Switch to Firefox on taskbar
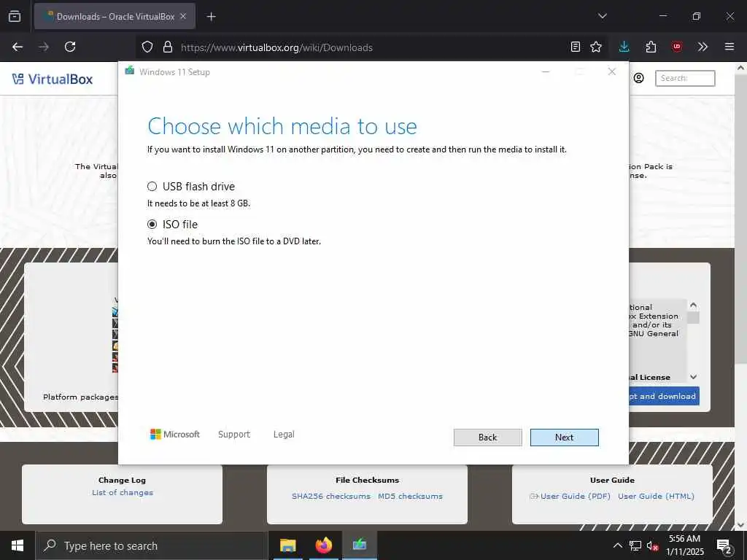747x560 pixels. coord(323,545)
